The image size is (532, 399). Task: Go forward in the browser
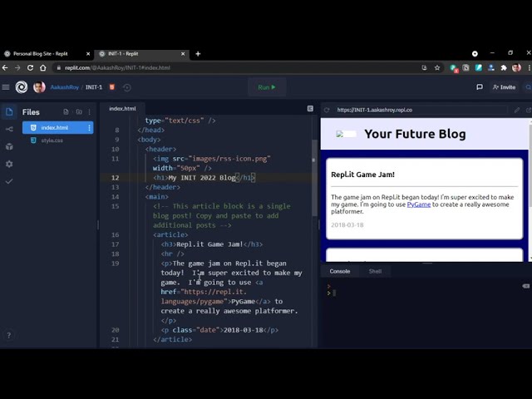pos(17,68)
